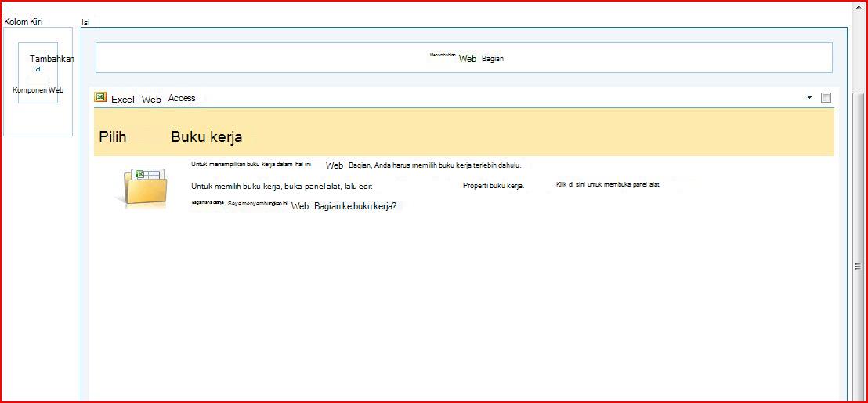
Task: Click the Excel Web Access title text
Action: (154, 98)
